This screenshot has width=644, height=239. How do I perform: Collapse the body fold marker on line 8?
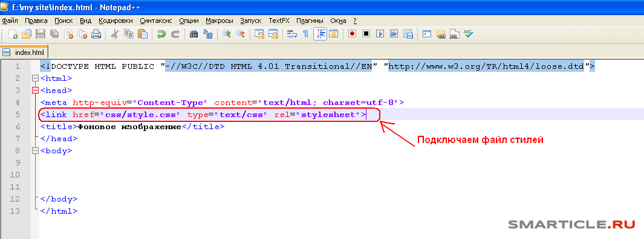[34, 151]
